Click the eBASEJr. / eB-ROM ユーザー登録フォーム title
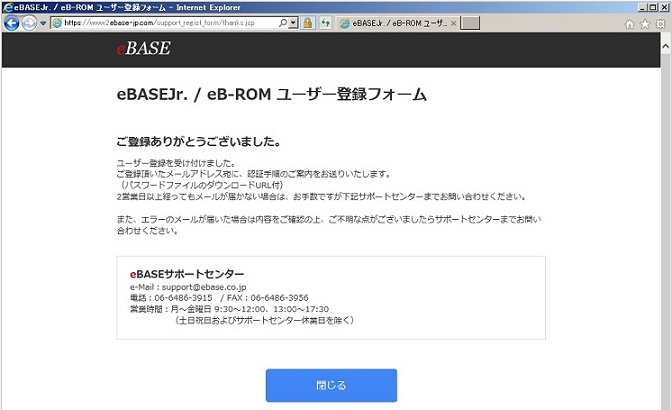 coord(272,94)
